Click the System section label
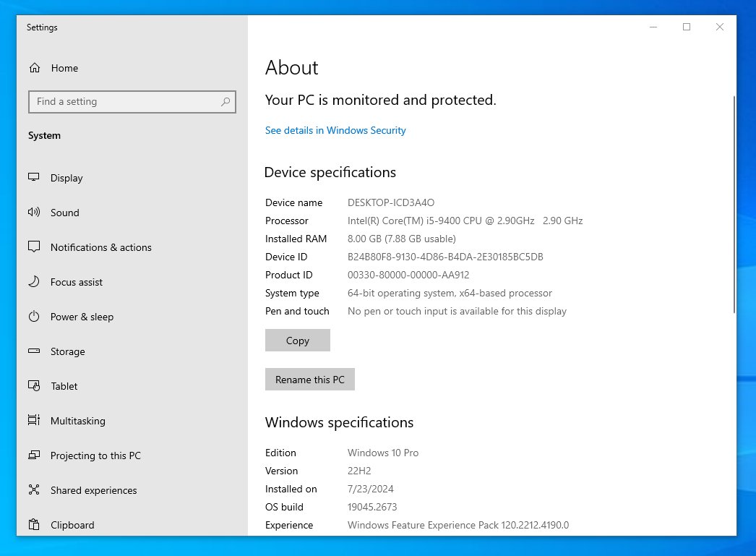Screen dimensions: 756x556 44,135
